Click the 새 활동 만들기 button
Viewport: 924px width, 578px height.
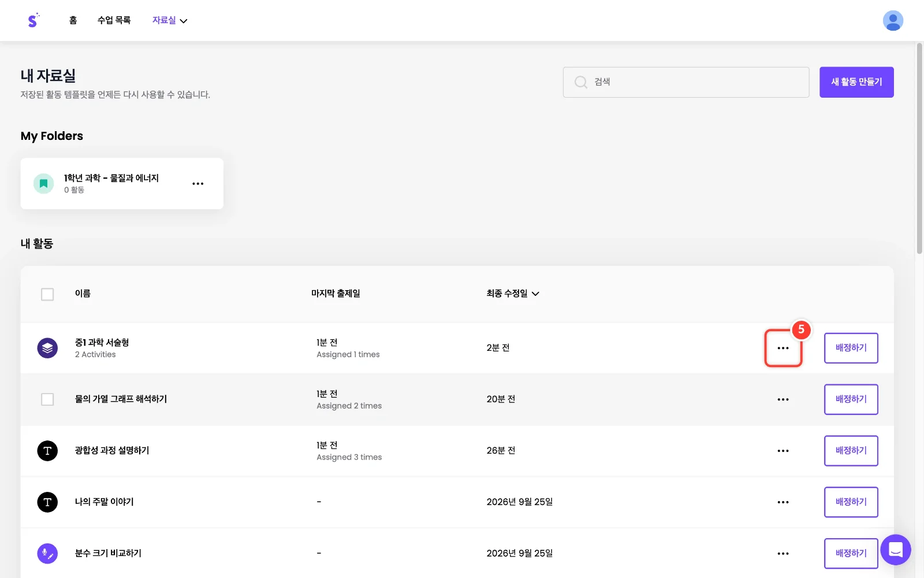pyautogui.click(x=856, y=82)
